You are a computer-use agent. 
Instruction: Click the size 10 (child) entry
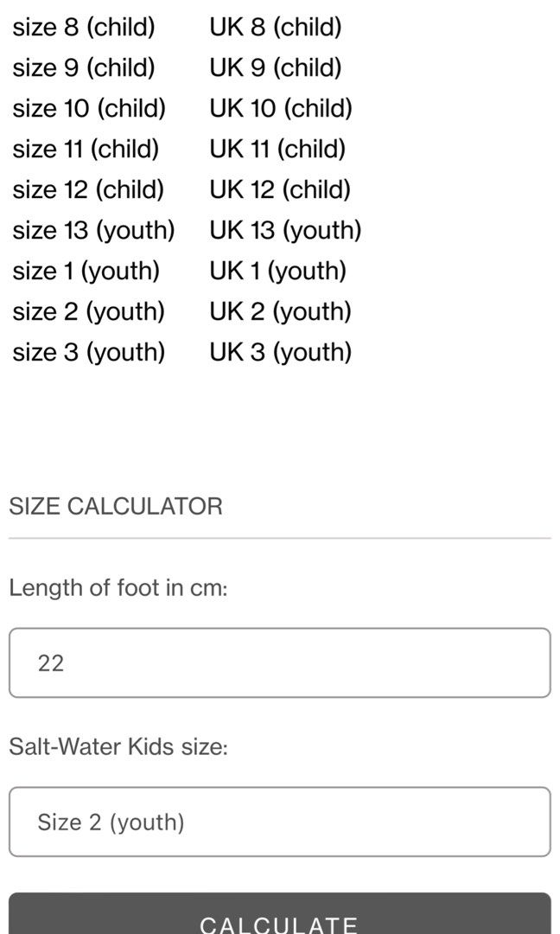pos(89,108)
